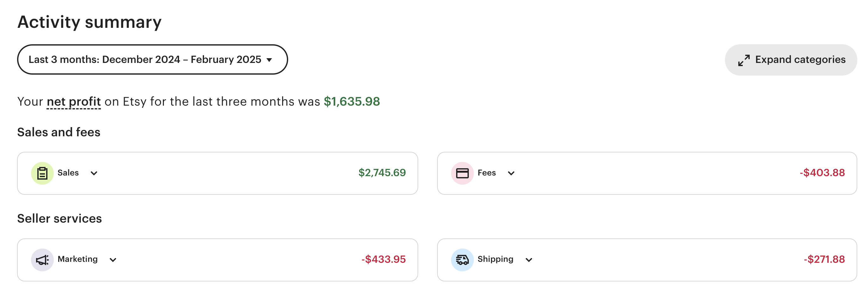Click the date range dropdown arrow
Screen dimensions: 868x308
point(269,60)
